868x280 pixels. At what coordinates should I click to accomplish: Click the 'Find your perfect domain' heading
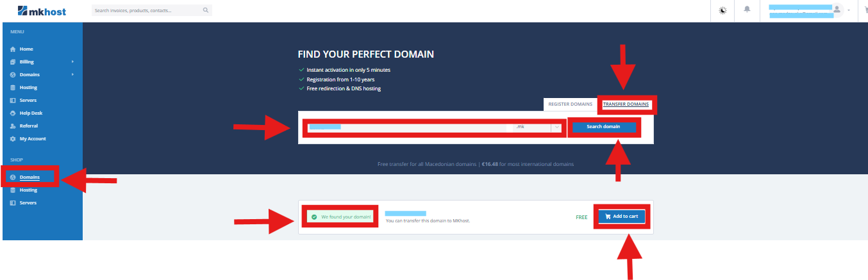point(366,54)
